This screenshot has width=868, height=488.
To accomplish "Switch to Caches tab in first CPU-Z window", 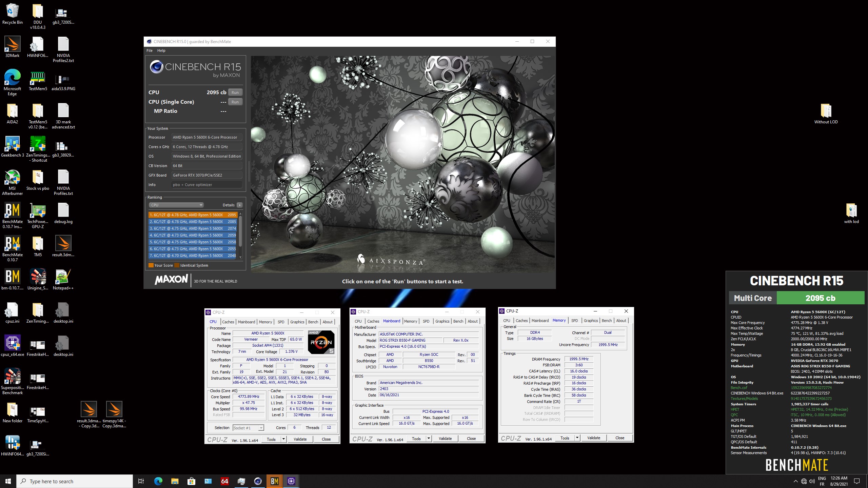I will 228,322.
